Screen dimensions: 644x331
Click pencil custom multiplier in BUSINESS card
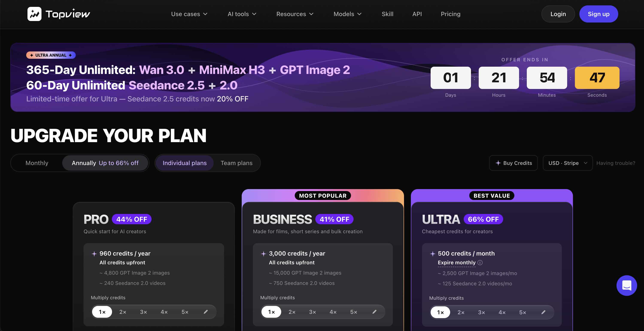tap(375, 312)
